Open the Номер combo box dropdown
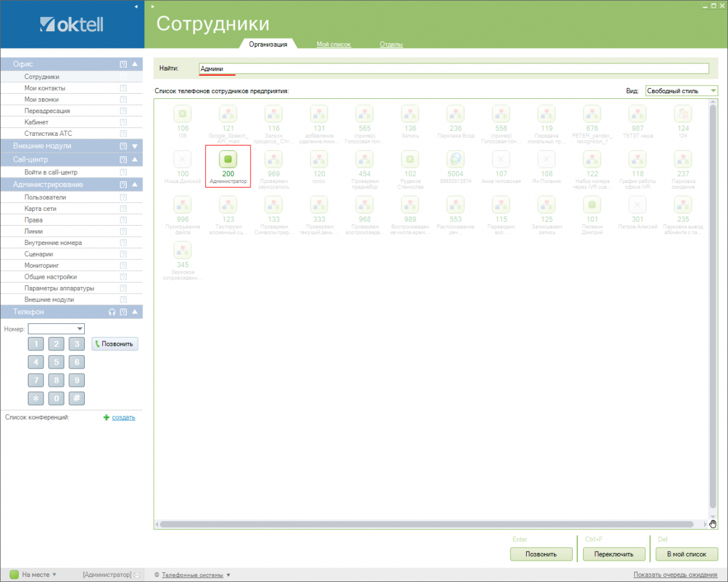Image resolution: width=728 pixels, height=582 pixels. coord(80,329)
